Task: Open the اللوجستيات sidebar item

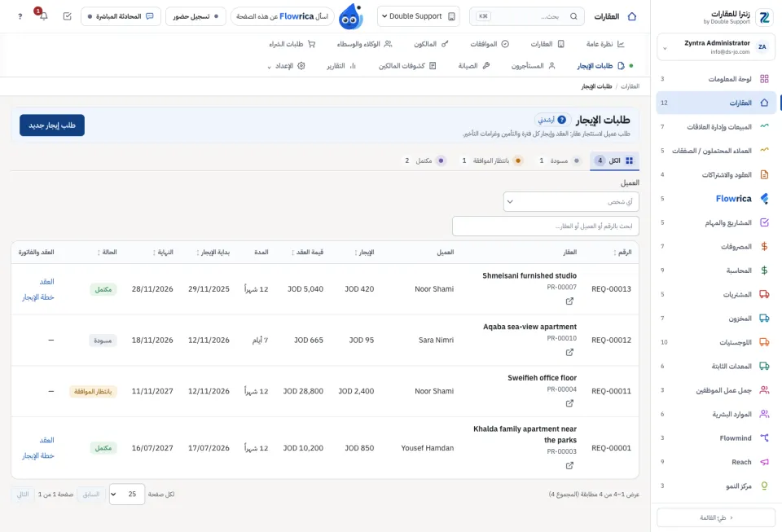Action: (x=716, y=342)
